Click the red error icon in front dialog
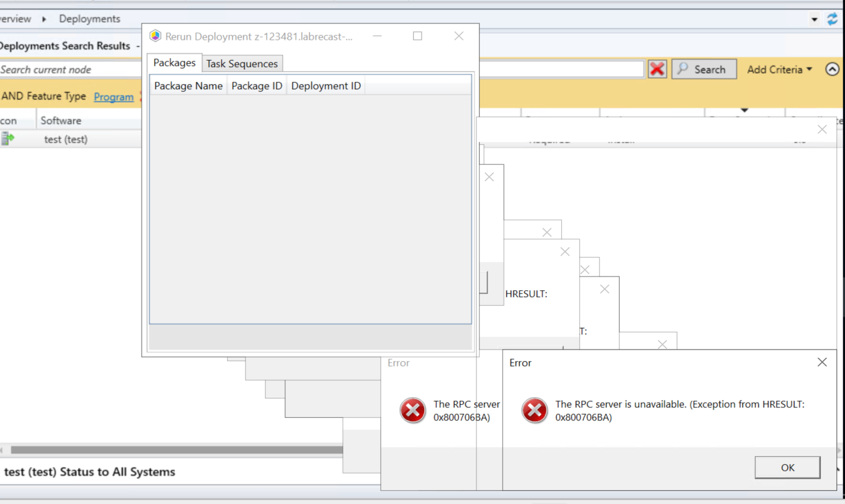 tap(534, 411)
